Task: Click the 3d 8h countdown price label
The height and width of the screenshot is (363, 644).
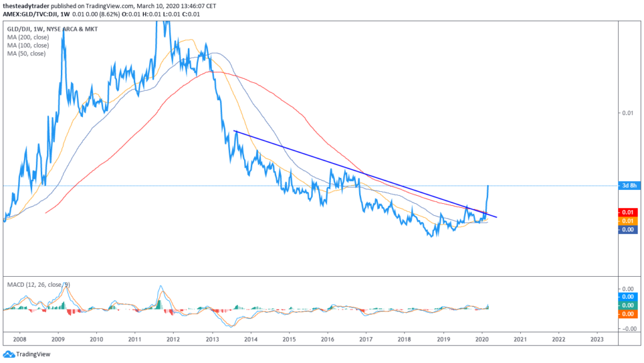Action: (x=629, y=186)
